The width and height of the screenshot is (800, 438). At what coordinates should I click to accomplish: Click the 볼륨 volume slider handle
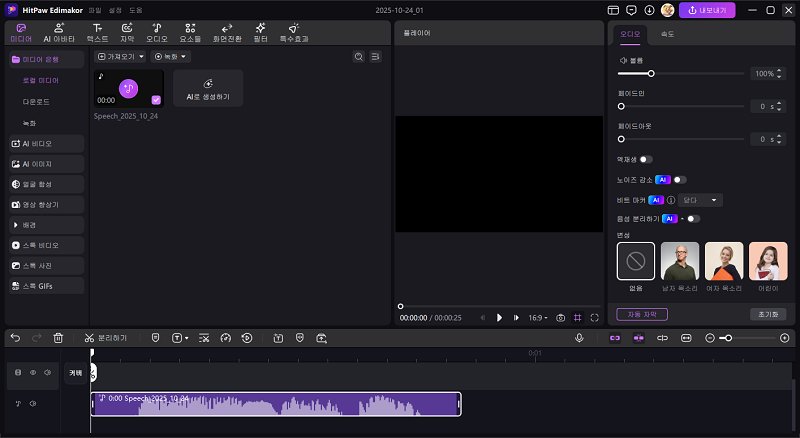point(651,73)
